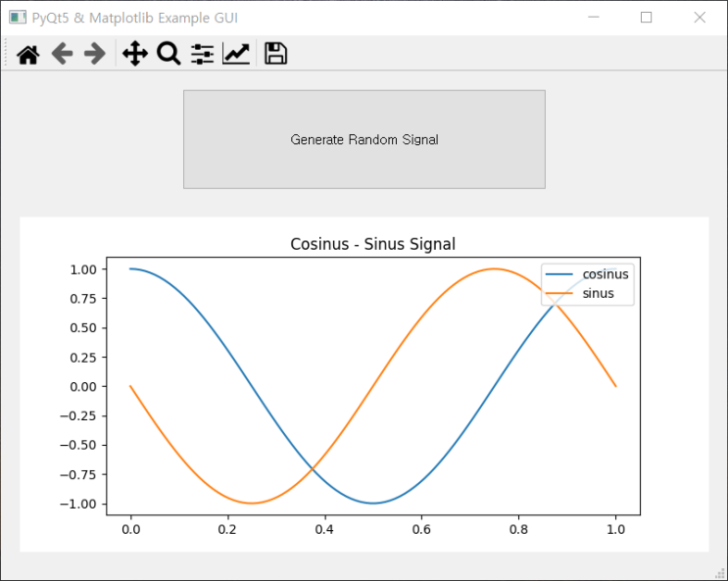Click the toolbar drag handle at left edge

click(7, 54)
